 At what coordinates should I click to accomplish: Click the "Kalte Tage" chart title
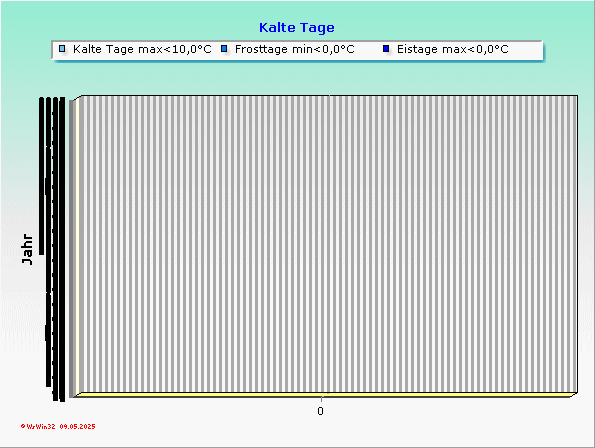[x=297, y=28]
